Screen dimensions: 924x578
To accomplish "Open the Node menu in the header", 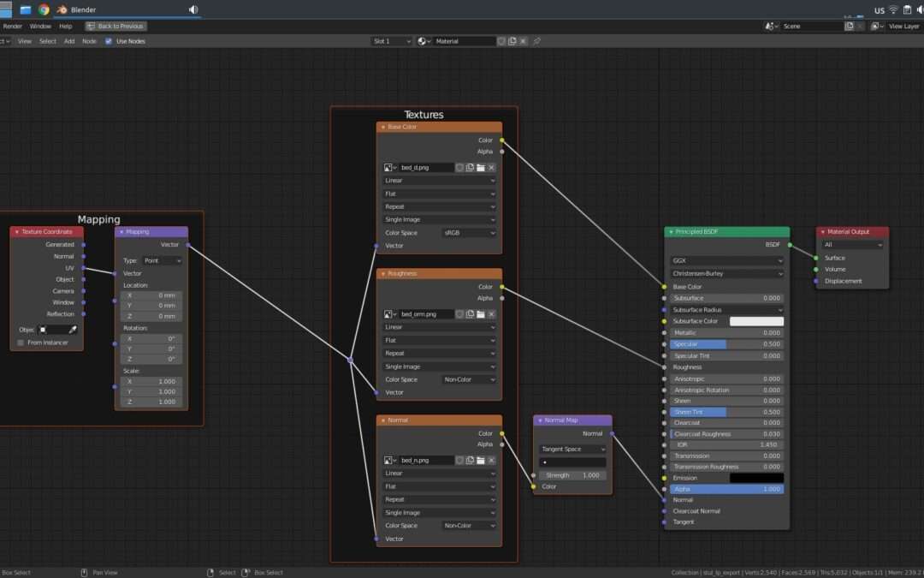I will 89,41.
